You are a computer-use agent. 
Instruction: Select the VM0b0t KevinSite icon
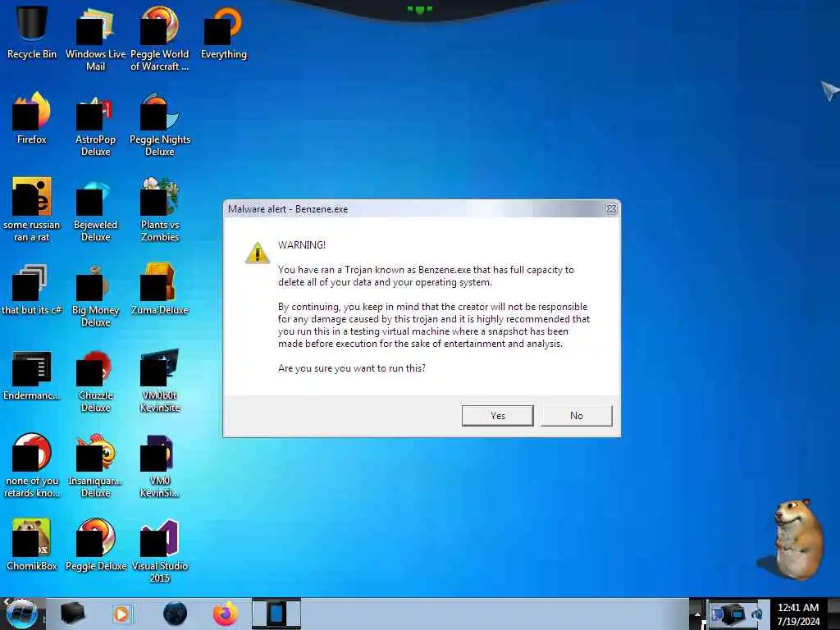(160, 381)
